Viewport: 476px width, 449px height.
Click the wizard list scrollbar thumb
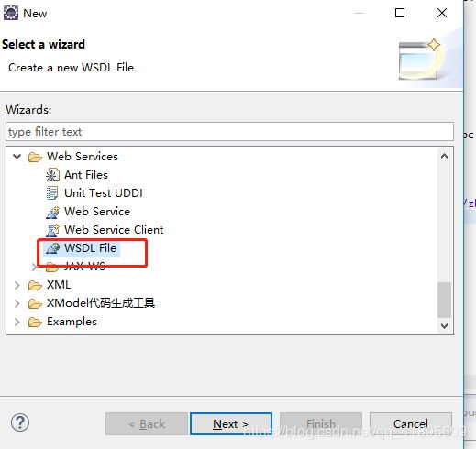pyautogui.click(x=444, y=300)
